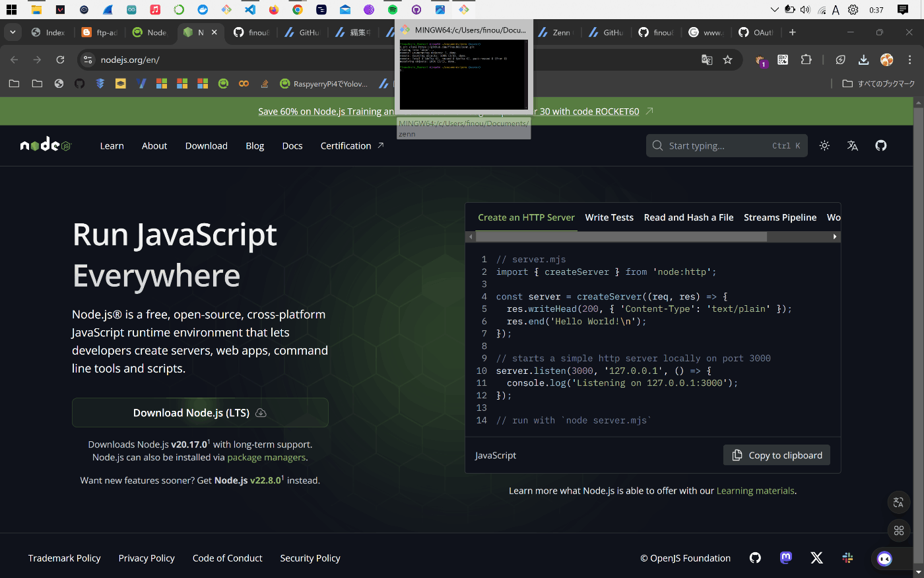
Task: Open the Extensions puzzle icon
Action: (806, 59)
